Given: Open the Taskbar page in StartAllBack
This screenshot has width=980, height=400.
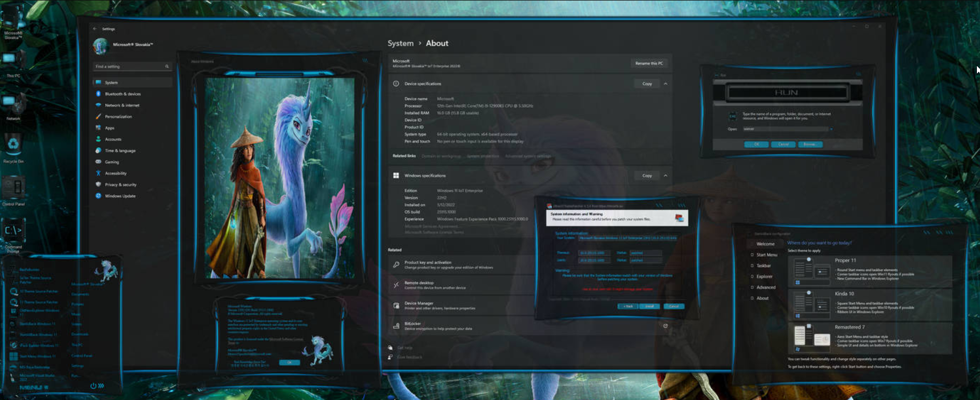Looking at the screenshot, I should [x=764, y=266].
